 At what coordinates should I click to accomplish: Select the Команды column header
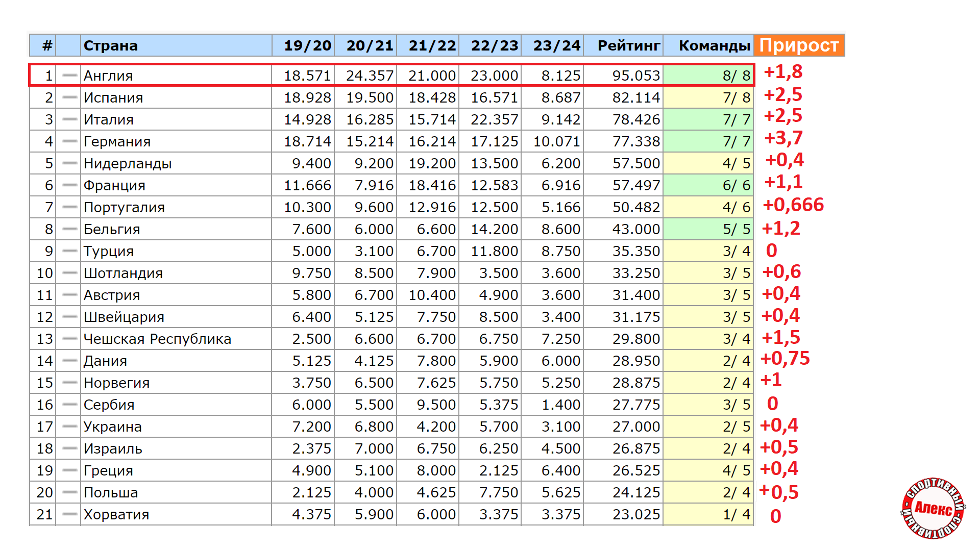pos(714,45)
